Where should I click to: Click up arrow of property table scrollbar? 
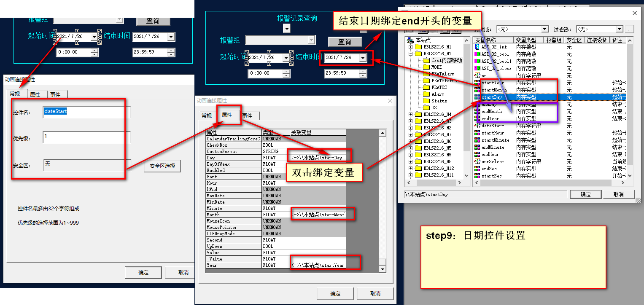pos(383,133)
